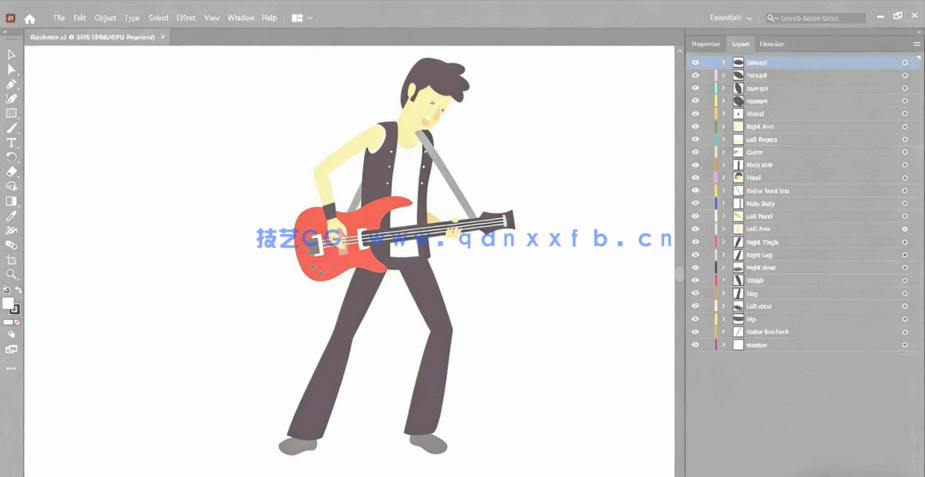Select the Pen tool
Viewport: 925px width, 477px height.
[x=11, y=85]
